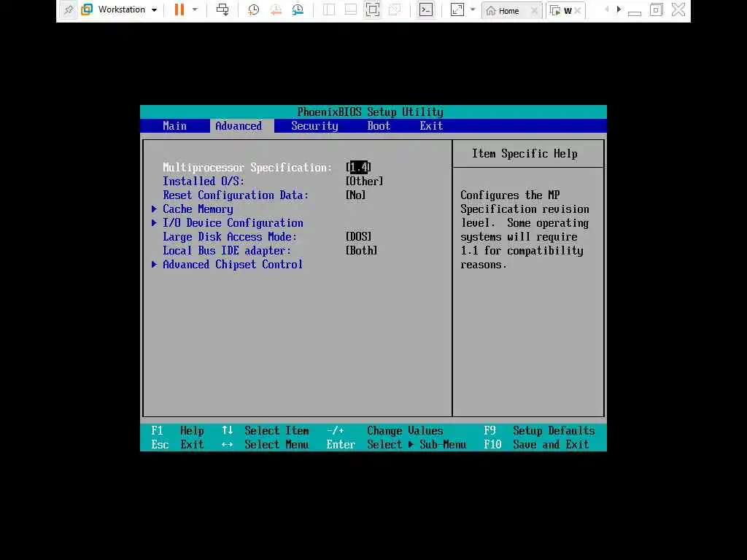Pause the virtual machine
The width and height of the screenshot is (747, 560).
pos(179,9)
